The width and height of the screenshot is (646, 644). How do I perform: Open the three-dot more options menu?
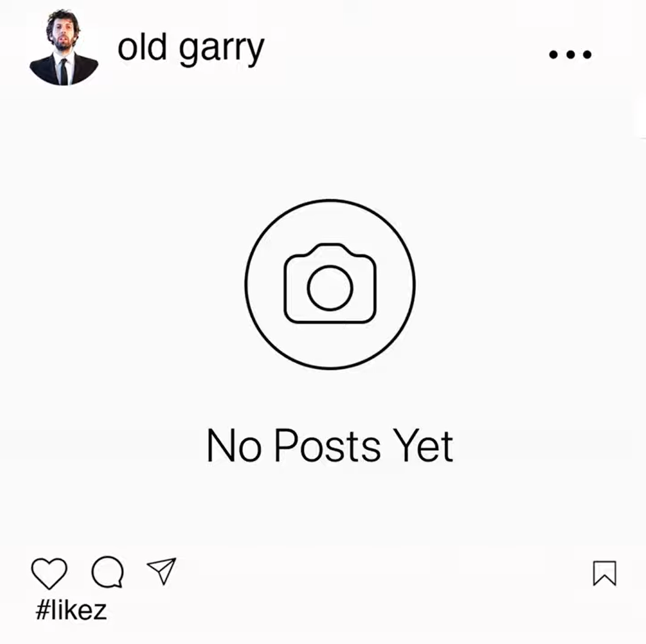pos(570,55)
